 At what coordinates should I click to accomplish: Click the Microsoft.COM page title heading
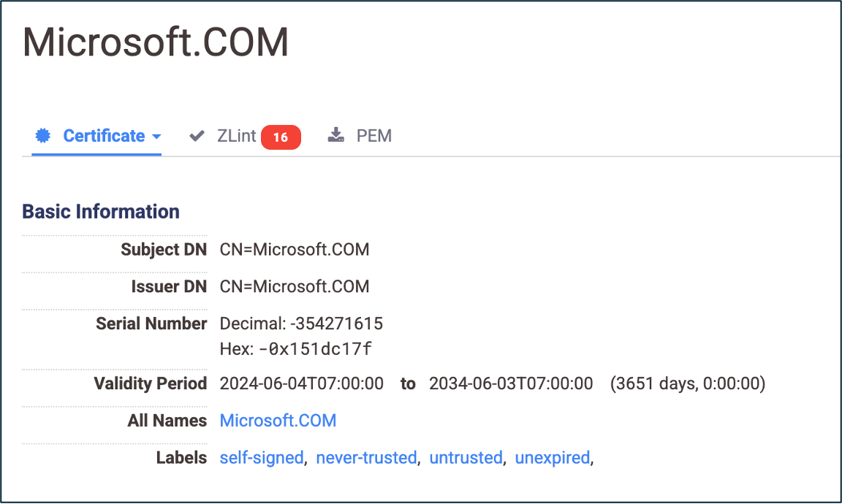pos(156,42)
